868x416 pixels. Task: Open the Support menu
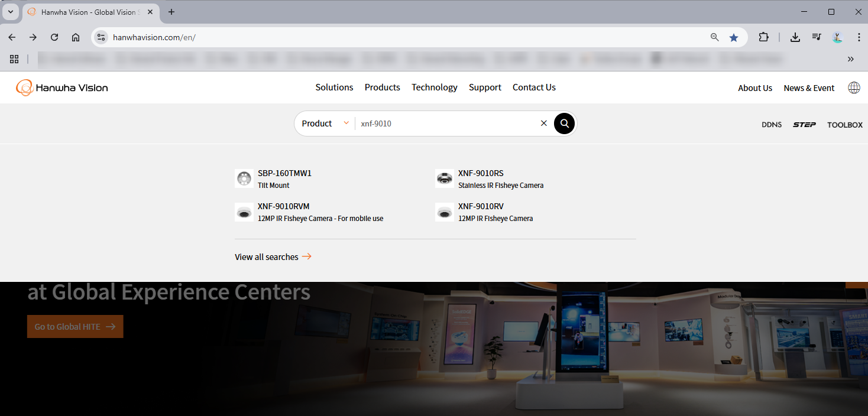click(x=485, y=87)
